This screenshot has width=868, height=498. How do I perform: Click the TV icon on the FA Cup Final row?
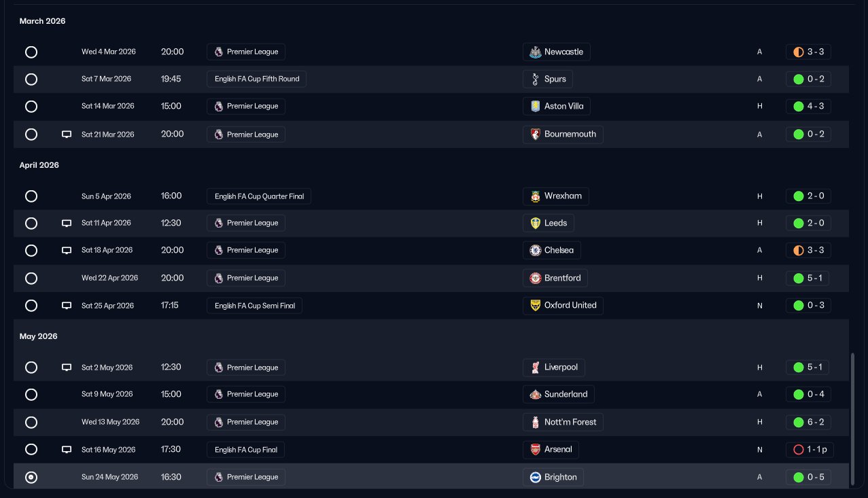tap(67, 450)
